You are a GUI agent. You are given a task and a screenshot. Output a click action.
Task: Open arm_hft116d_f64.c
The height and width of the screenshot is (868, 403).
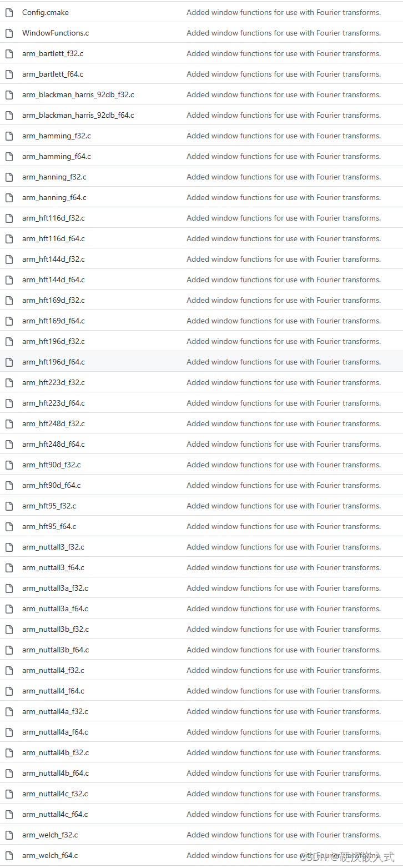(54, 238)
